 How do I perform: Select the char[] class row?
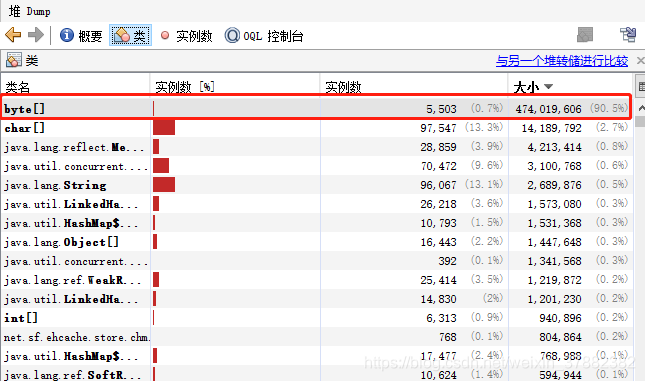pyautogui.click(x=317, y=128)
